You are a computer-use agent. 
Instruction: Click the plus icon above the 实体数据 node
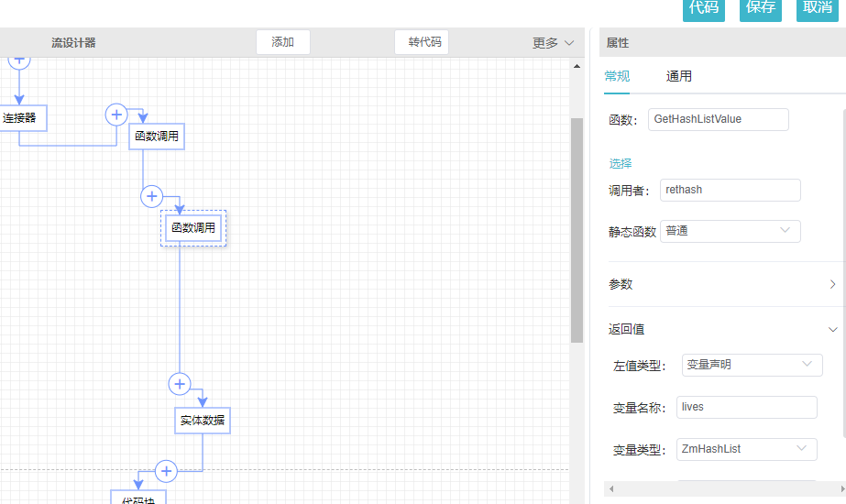click(x=180, y=384)
